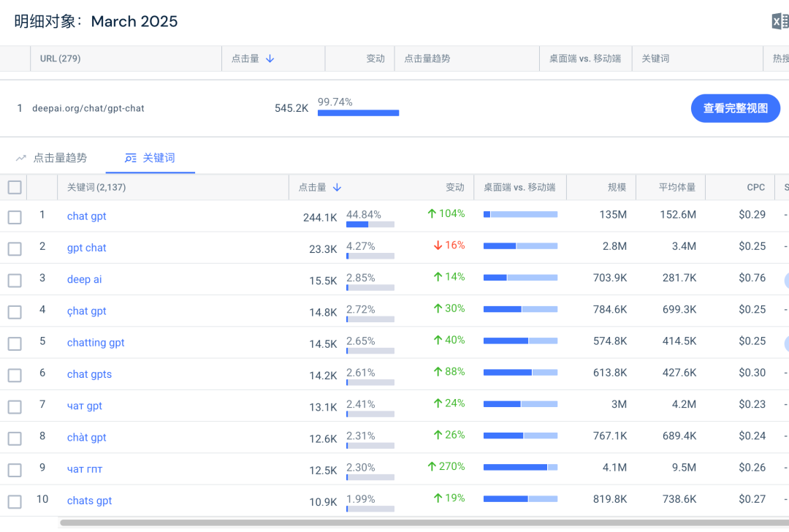Viewport: 789px width, 532px height.
Task: Click the 135M volume value
Action: tap(613, 215)
